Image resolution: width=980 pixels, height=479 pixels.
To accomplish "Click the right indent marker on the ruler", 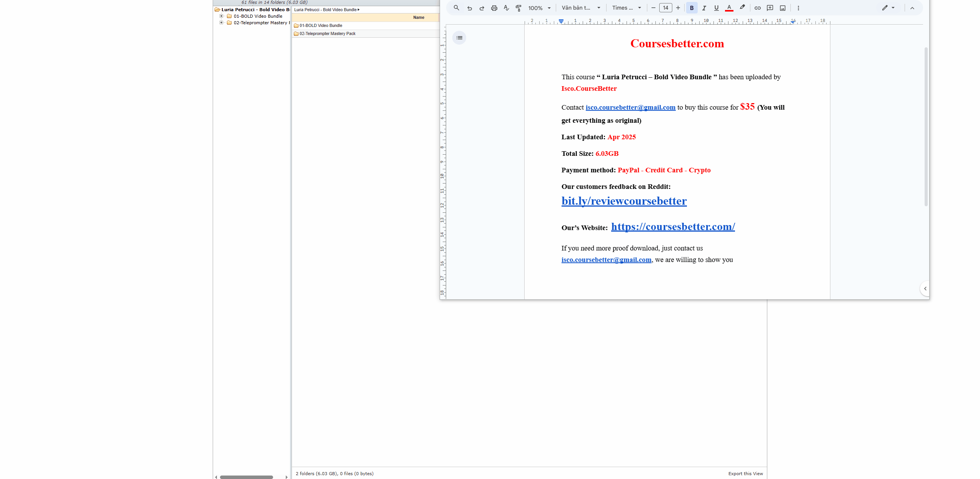I will pyautogui.click(x=793, y=22).
